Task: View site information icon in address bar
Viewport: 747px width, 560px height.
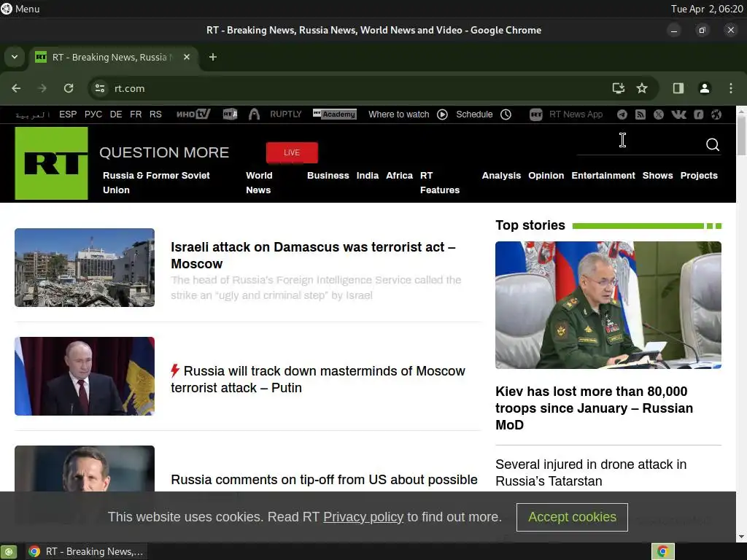Action: tap(100, 88)
